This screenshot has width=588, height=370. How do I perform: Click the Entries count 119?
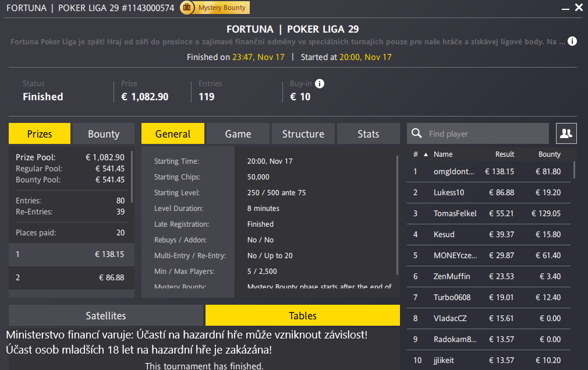[206, 97]
